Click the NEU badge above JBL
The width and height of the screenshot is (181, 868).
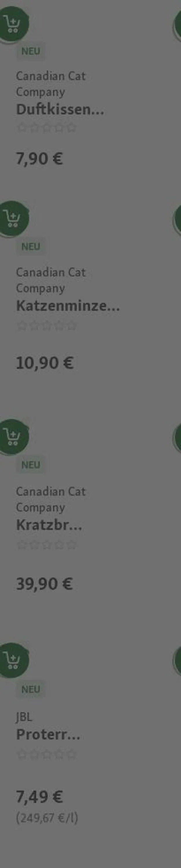click(x=30, y=689)
